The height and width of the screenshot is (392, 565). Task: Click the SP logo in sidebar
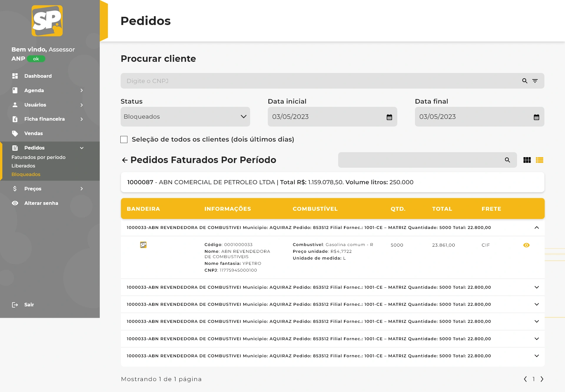47,21
